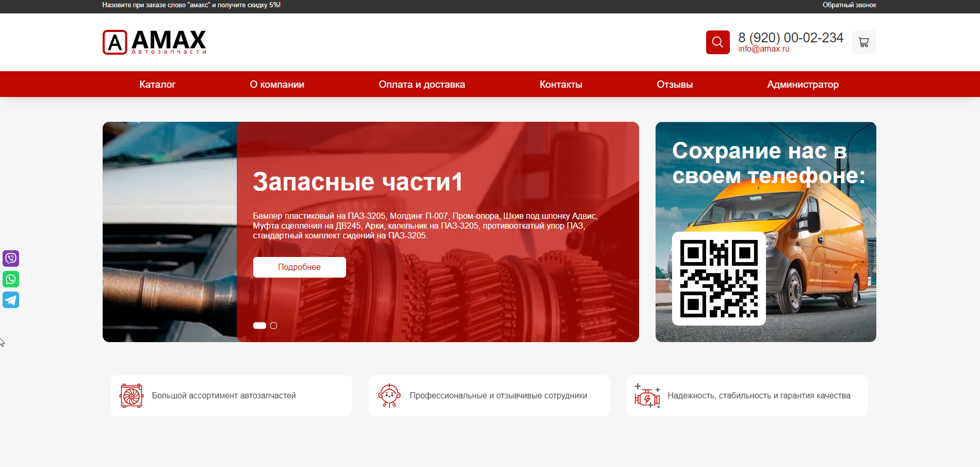Viewport: 980px width, 467px height.
Task: Click the employee face icon
Action: (389, 396)
